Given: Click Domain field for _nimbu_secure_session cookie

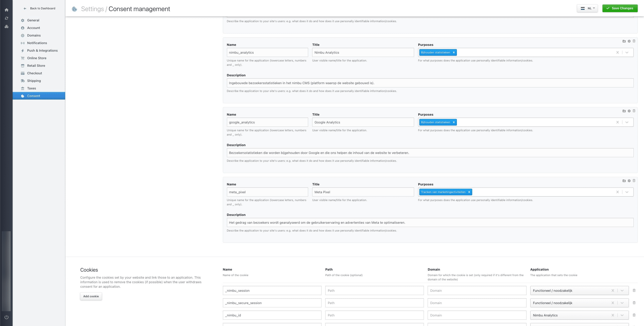Looking at the screenshot, I should (477, 303).
